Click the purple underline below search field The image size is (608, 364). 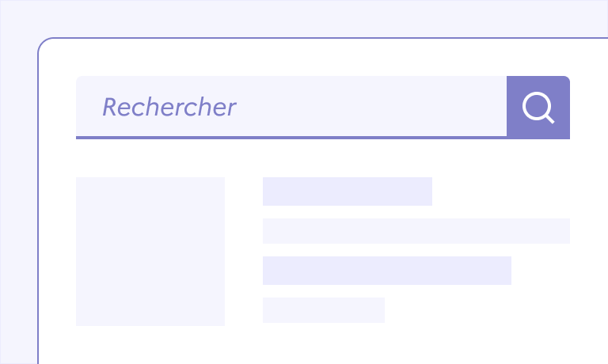tap(291, 138)
